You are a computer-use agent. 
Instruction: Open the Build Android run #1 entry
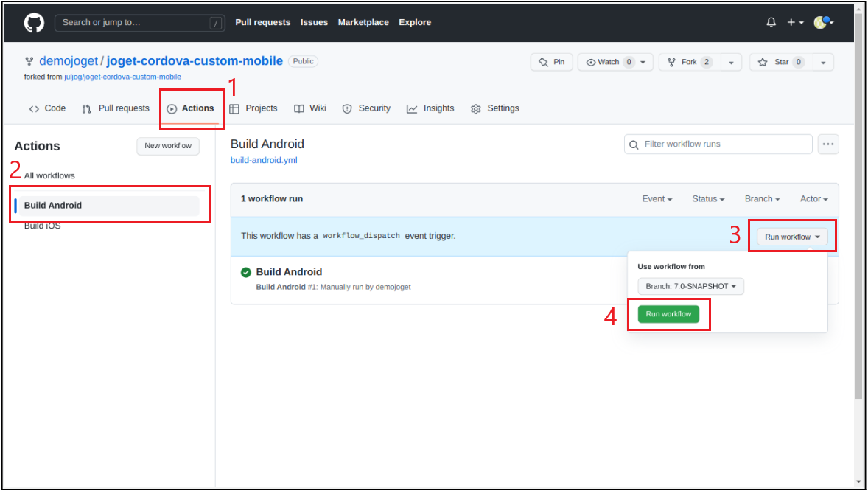[288, 272]
